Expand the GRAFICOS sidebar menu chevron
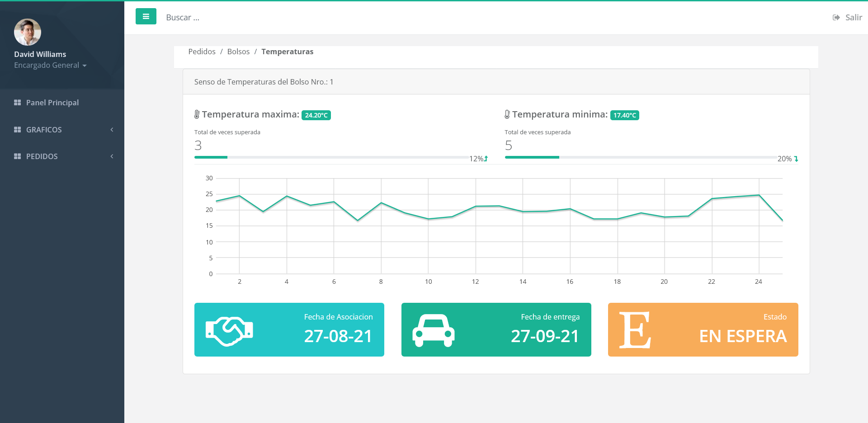 click(x=112, y=130)
